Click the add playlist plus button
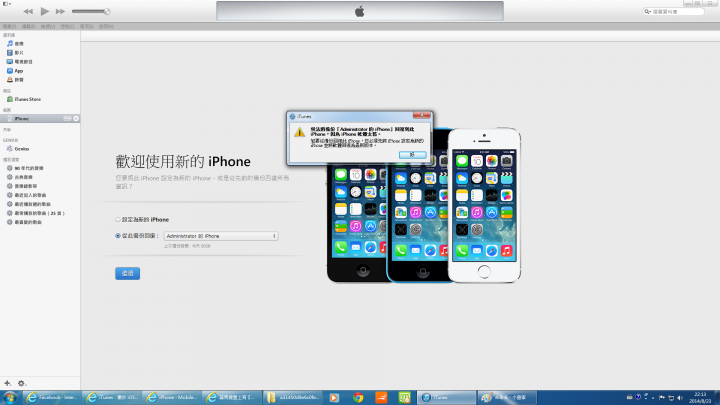720x405 pixels. [7, 383]
